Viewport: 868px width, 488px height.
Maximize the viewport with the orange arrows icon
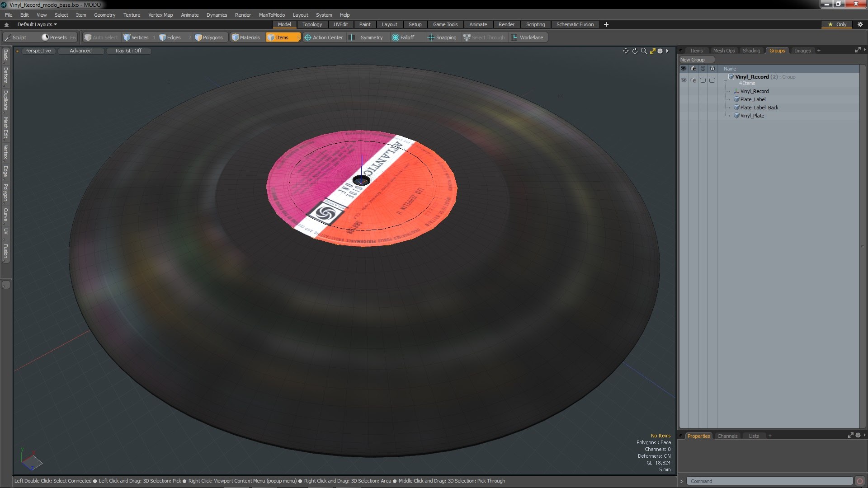(x=652, y=51)
